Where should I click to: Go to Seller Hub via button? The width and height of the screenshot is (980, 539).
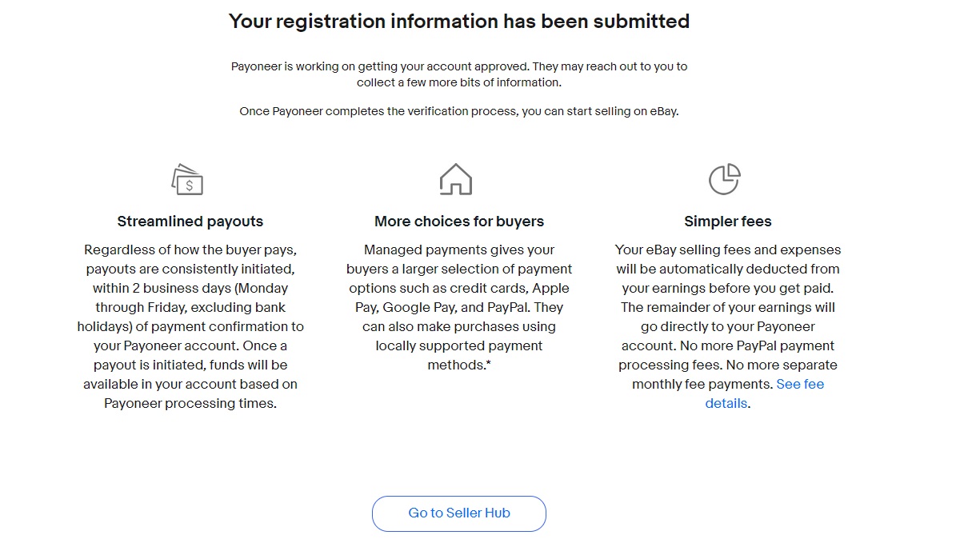459,513
